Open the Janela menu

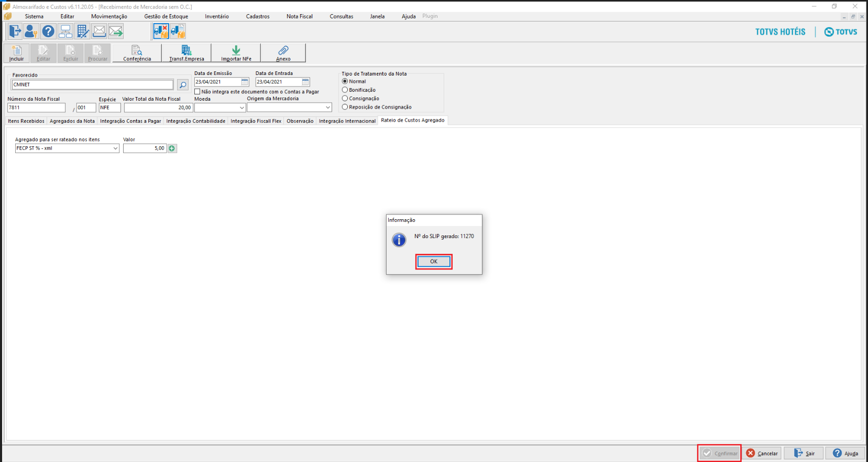point(377,16)
